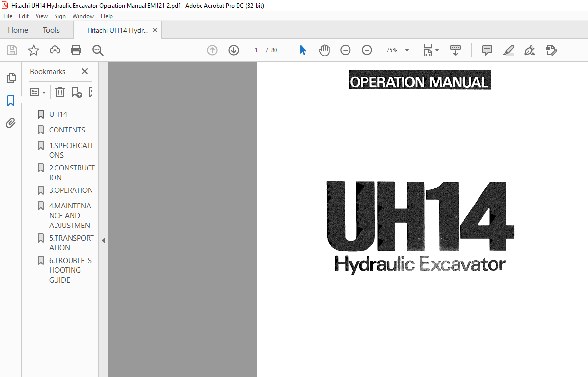Switch to the Home tab

coord(18,30)
